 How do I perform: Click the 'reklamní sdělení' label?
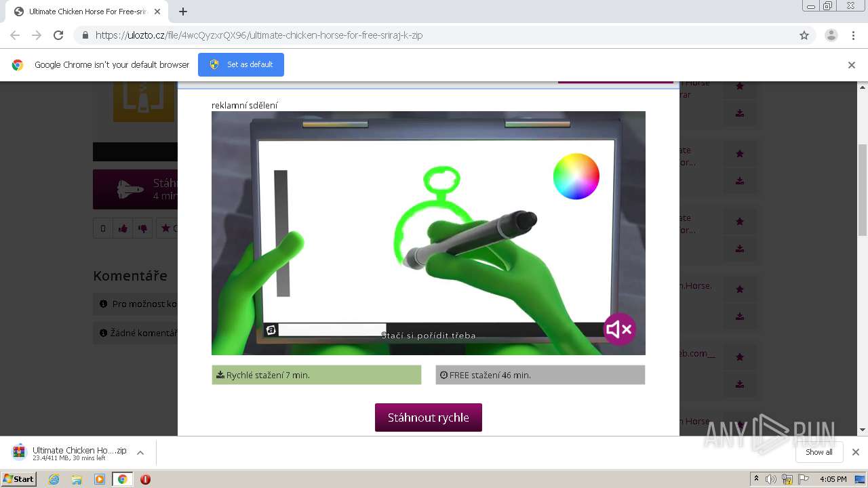pos(244,105)
